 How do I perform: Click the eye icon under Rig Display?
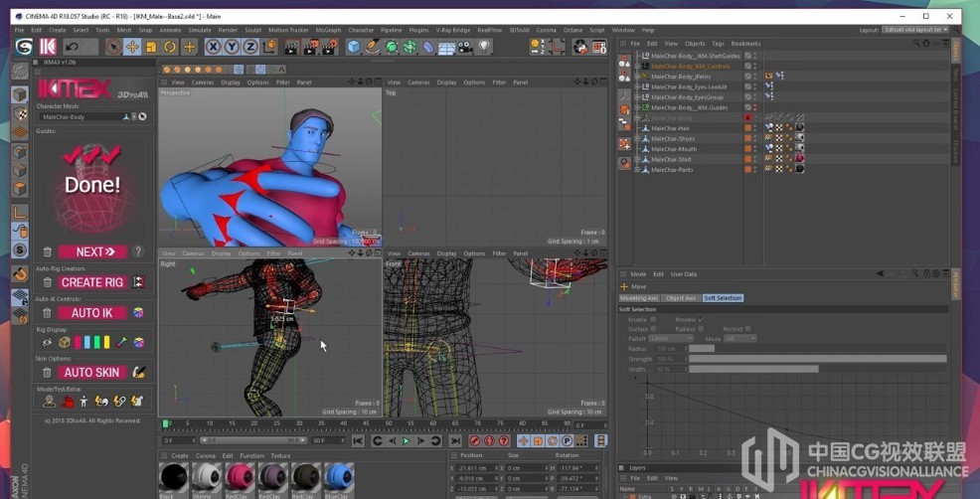tap(47, 343)
